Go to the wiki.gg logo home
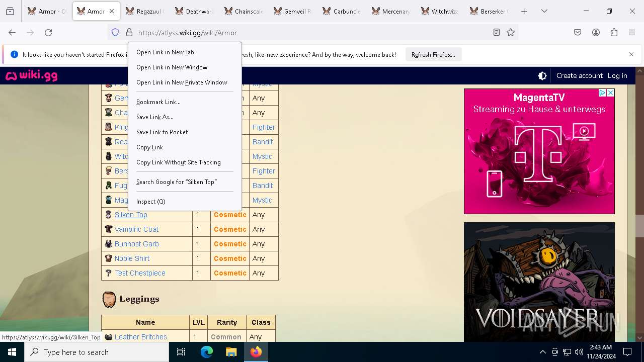The height and width of the screenshot is (362, 644). pos(32,75)
